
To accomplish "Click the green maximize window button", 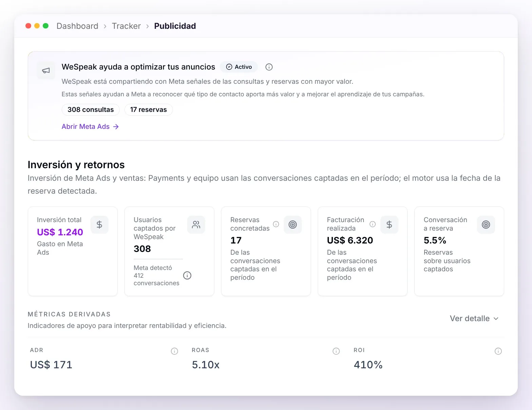I will [46, 26].
